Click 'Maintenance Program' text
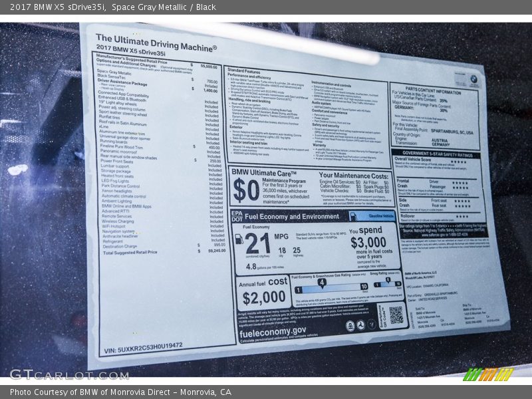 point(284,181)
